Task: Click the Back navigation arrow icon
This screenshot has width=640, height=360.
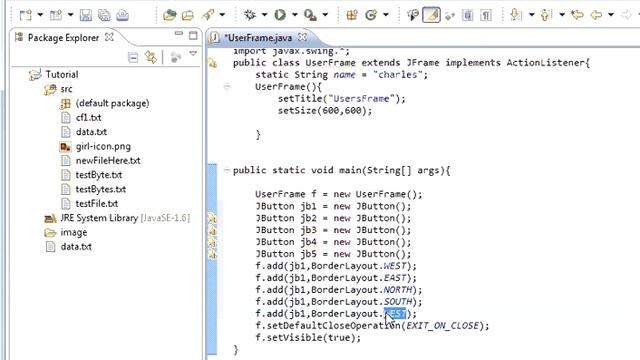Action: click(x=596, y=15)
